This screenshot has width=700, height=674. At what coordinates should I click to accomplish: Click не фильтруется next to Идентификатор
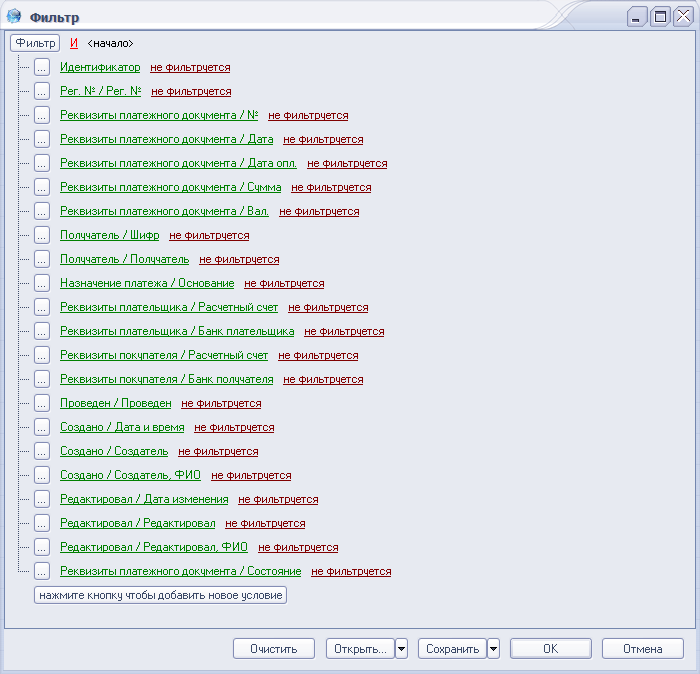(190, 67)
